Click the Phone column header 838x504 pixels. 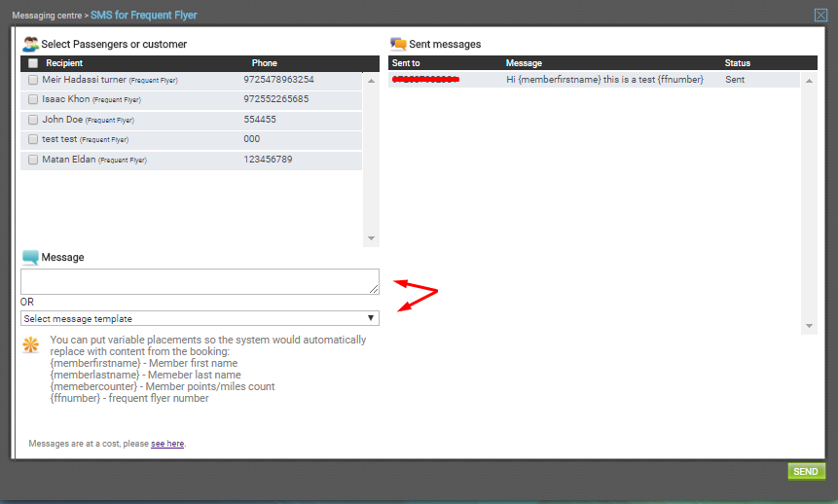(x=265, y=63)
